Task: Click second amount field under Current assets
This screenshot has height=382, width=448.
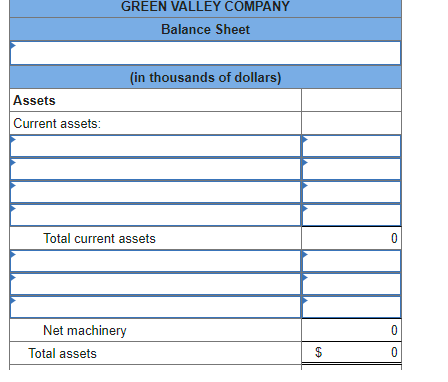Action: tap(351, 169)
